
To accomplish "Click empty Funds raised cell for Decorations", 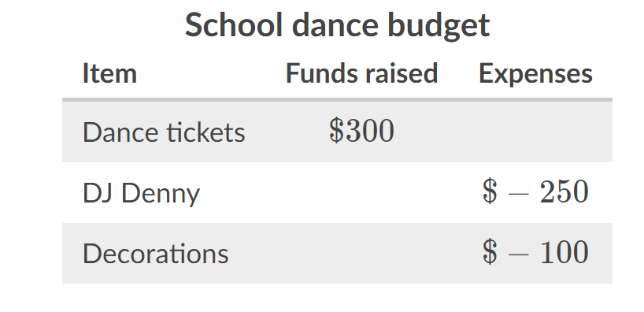I will click(362, 253).
